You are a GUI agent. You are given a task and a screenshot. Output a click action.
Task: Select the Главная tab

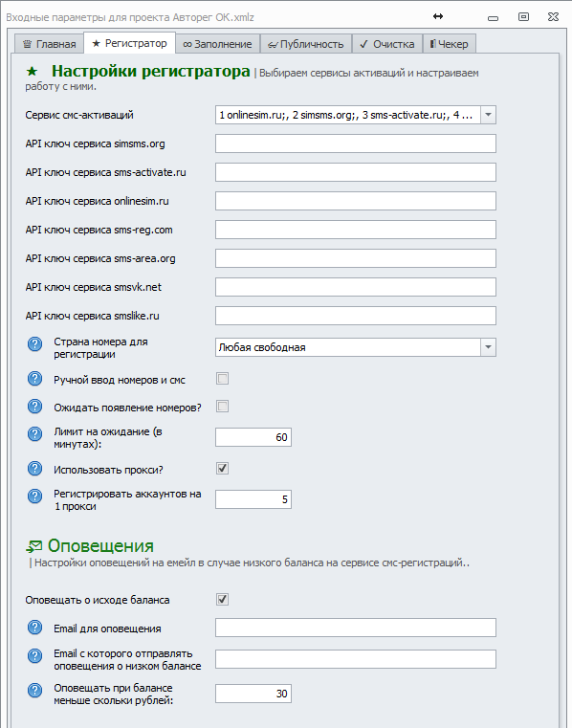click(x=49, y=44)
